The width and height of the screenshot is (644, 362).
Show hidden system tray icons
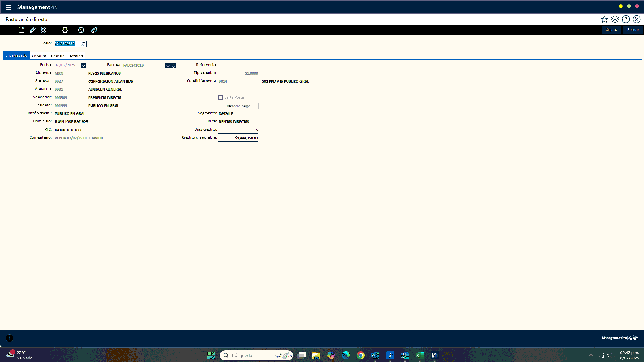(591, 355)
